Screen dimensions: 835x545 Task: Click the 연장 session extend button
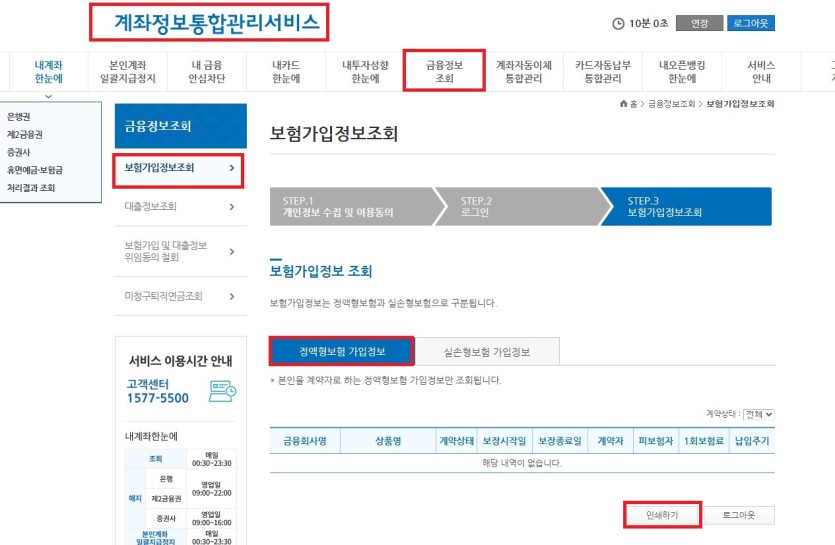(699, 23)
